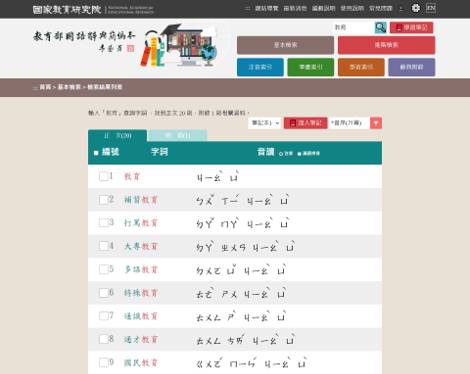Screen dimensions: 470x374
Task: Open the entry 打罵教育
Action: [141, 223]
